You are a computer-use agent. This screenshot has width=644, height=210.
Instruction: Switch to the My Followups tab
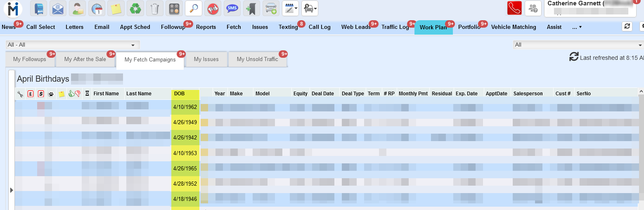click(x=30, y=59)
